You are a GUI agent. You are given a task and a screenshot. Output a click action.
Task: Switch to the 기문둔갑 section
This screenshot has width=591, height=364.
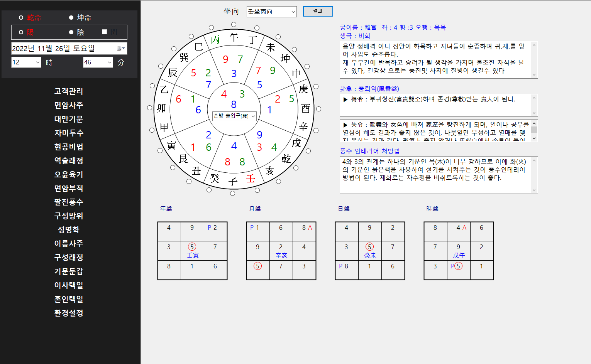coord(69,271)
